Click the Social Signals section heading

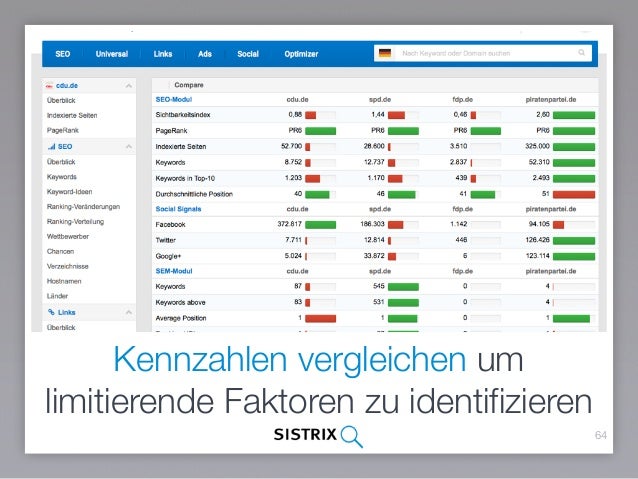point(178,209)
